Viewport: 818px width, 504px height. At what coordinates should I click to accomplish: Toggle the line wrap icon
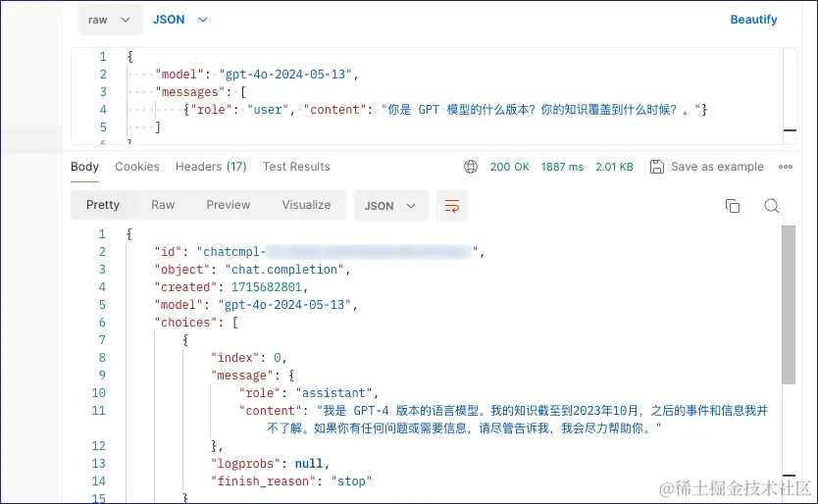coord(452,206)
